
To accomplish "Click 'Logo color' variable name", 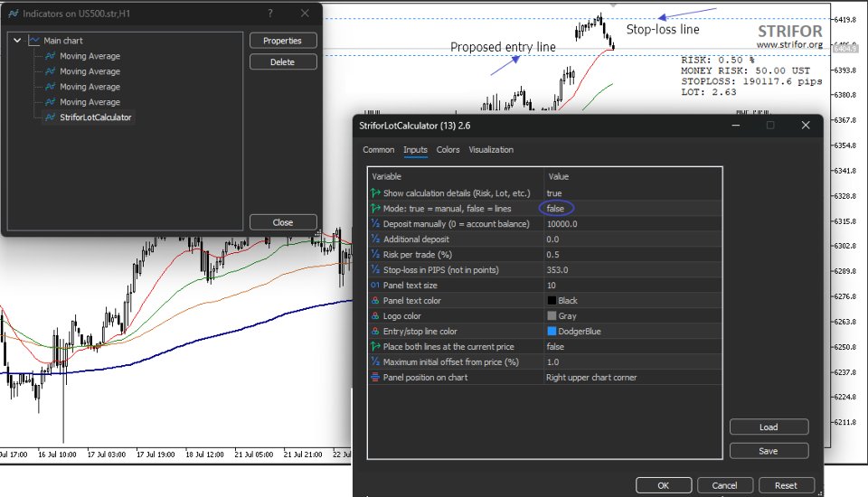I will coord(401,316).
